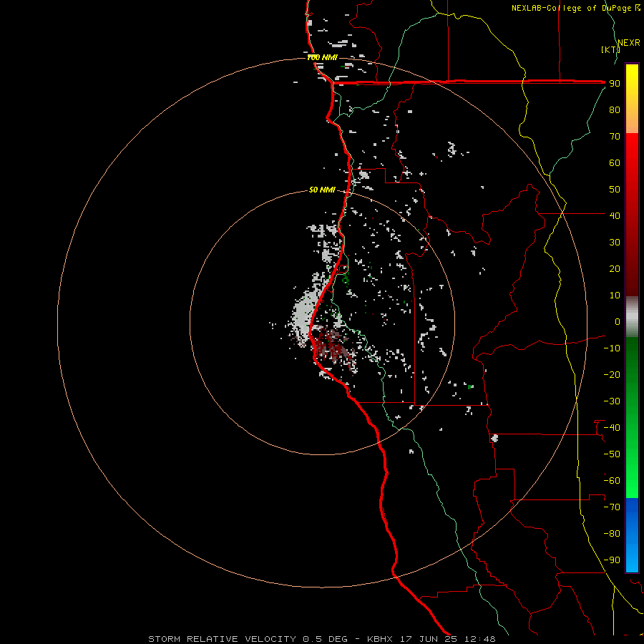Click the positive 10 scale label
This screenshot has width=644, height=644.
[x=615, y=296]
